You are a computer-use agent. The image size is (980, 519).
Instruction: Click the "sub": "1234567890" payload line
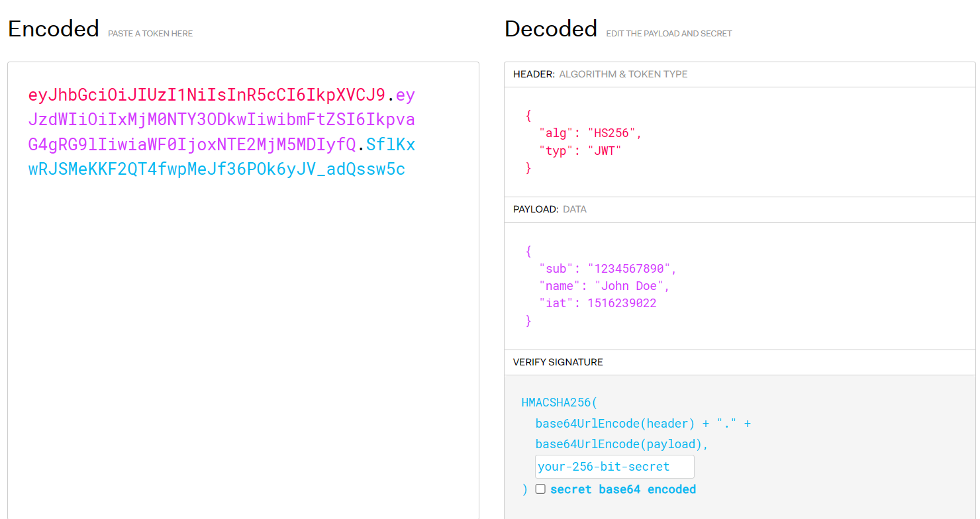tap(608, 269)
